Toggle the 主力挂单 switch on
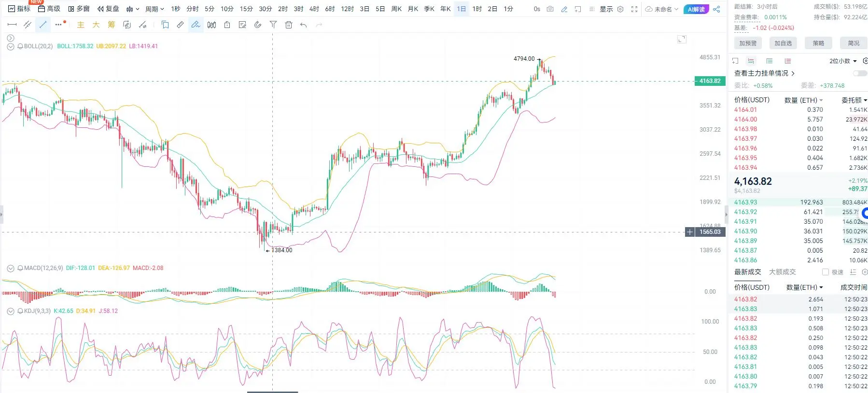Image resolution: width=868 pixels, height=393 pixels. 860,73
